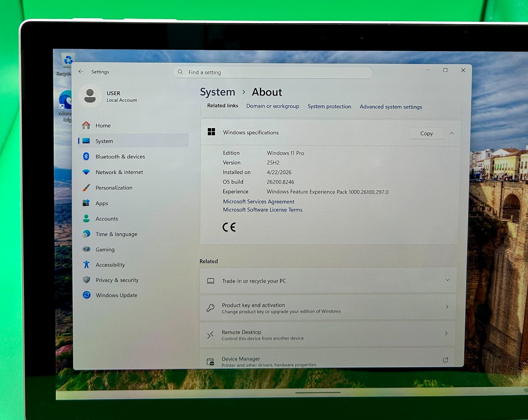
Task: Open System protection link
Action: point(329,106)
